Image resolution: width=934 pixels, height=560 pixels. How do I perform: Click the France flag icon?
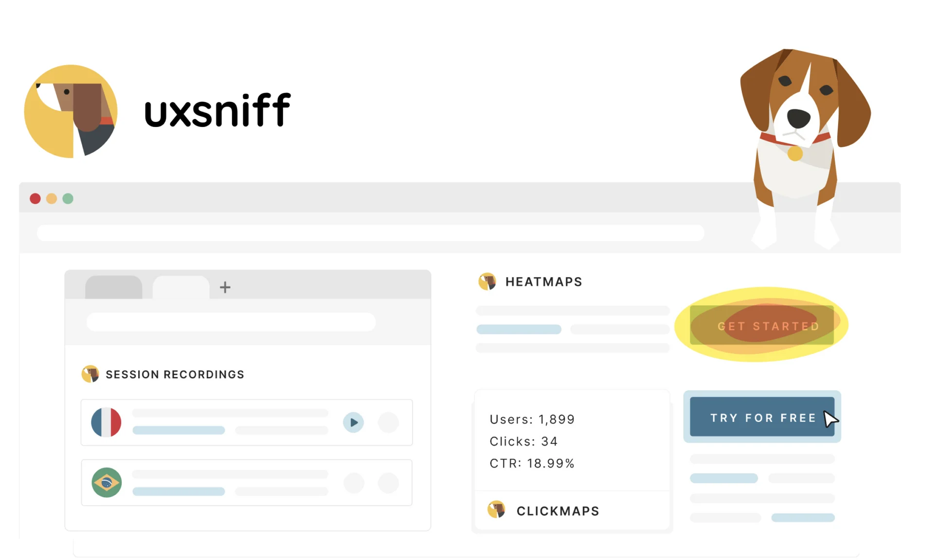[106, 422]
